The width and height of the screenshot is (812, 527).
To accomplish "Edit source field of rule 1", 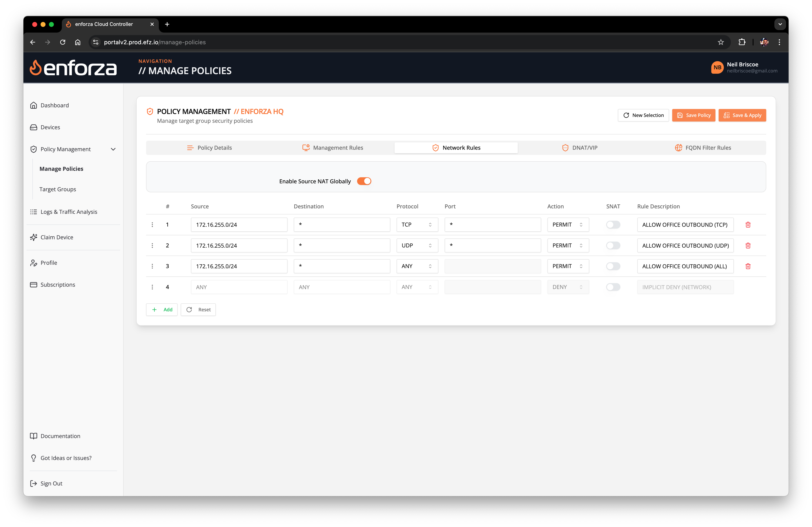I will [239, 225].
